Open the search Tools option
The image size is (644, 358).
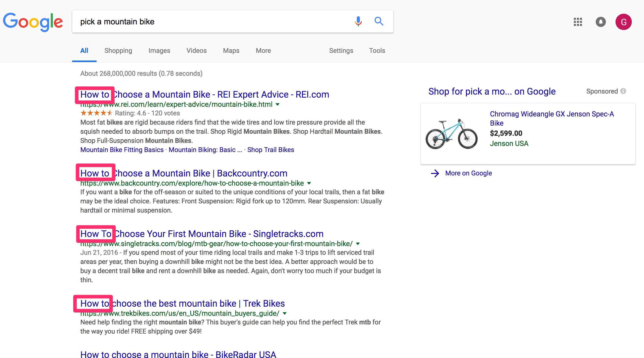[377, 51]
